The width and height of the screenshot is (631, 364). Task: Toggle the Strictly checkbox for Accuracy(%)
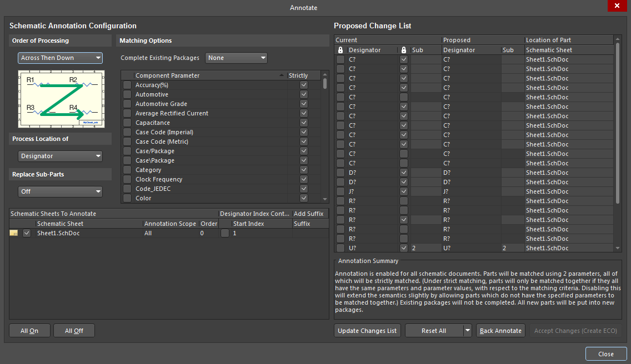click(x=303, y=85)
